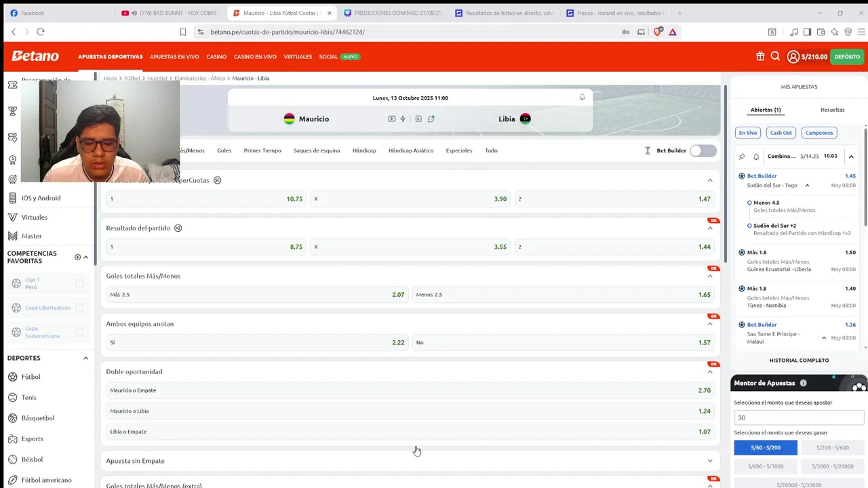Collapse the Doble oportunidad section
868x488 pixels.
pos(710,371)
